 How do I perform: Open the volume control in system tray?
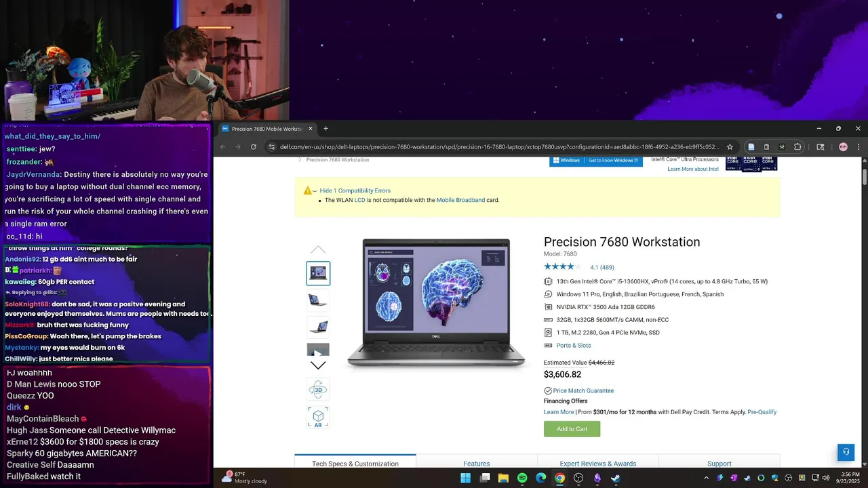point(825,478)
